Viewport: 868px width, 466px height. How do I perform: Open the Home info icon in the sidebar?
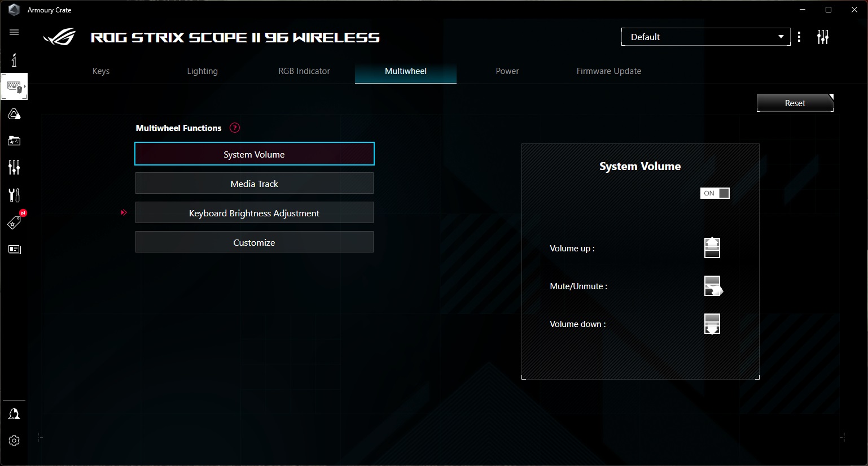tap(14, 60)
